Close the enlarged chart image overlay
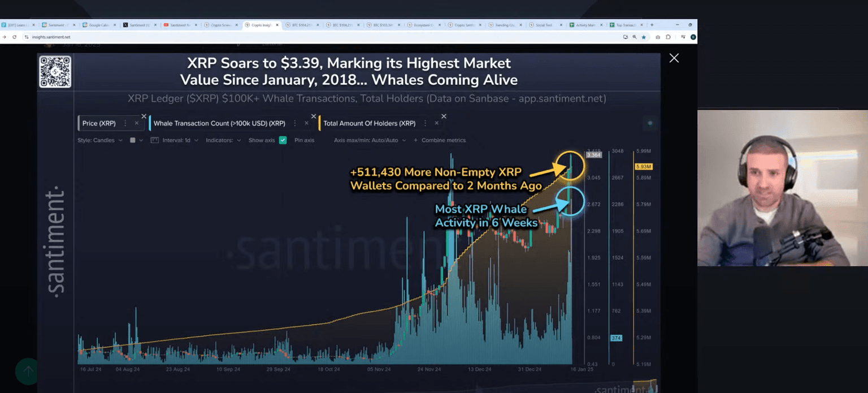 click(x=674, y=58)
